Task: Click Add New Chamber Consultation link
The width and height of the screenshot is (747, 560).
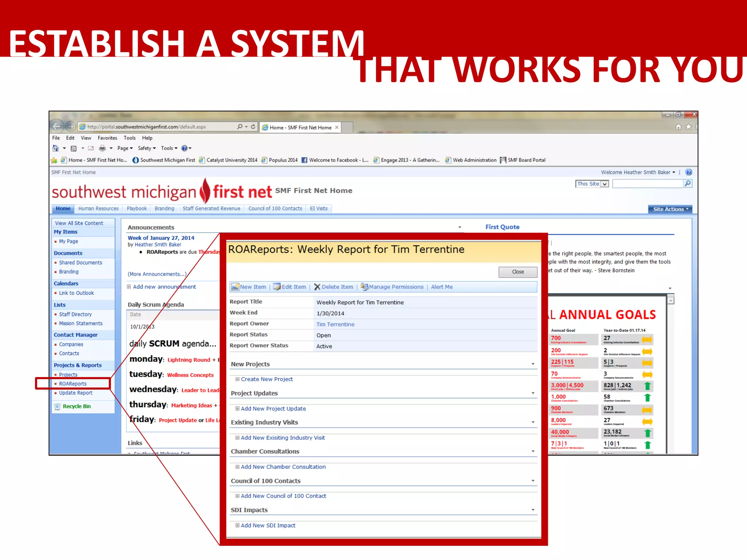Action: point(283,467)
